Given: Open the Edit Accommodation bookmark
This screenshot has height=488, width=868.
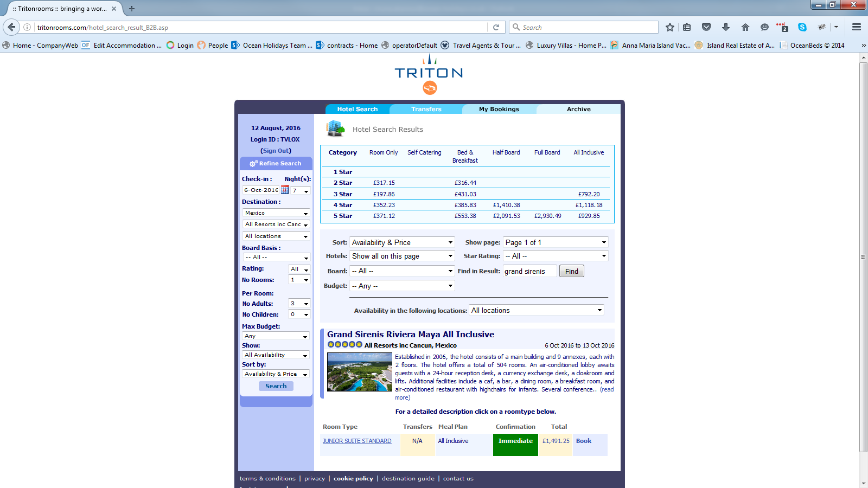Looking at the screenshot, I should click(x=122, y=46).
